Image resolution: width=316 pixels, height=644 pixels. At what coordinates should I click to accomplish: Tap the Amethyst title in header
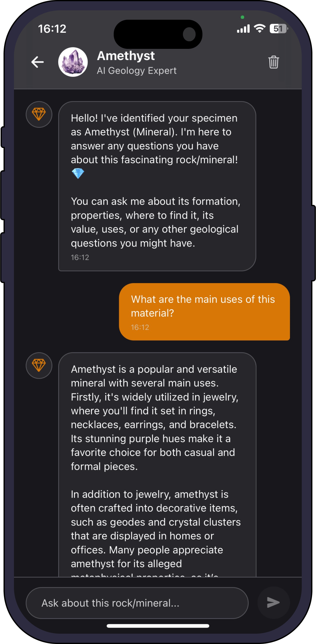click(126, 56)
